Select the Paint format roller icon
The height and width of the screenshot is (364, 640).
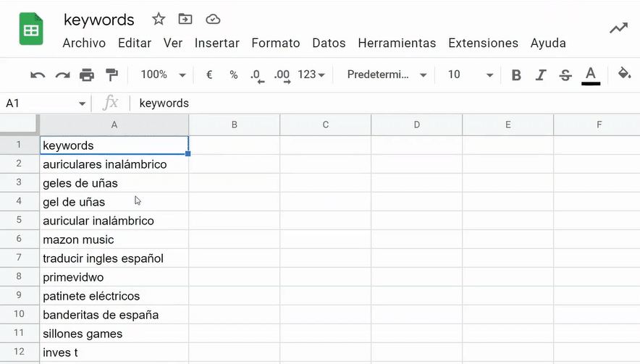pyautogui.click(x=111, y=75)
